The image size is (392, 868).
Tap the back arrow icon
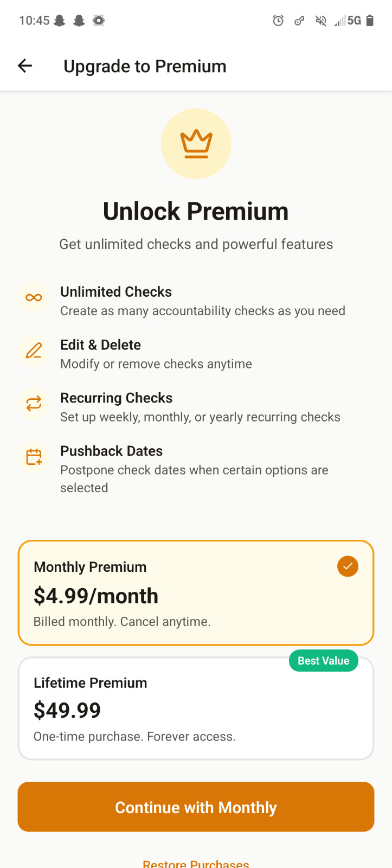(25, 66)
